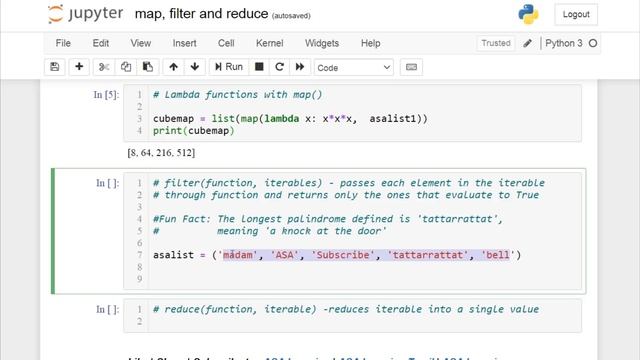640x360 pixels.
Task: Insert a cell below with plus icon
Action: tap(79, 67)
